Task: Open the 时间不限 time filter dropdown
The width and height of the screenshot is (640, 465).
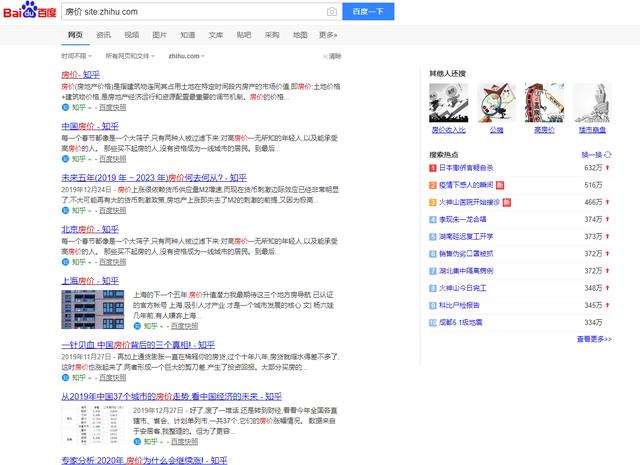Action: tap(76, 56)
